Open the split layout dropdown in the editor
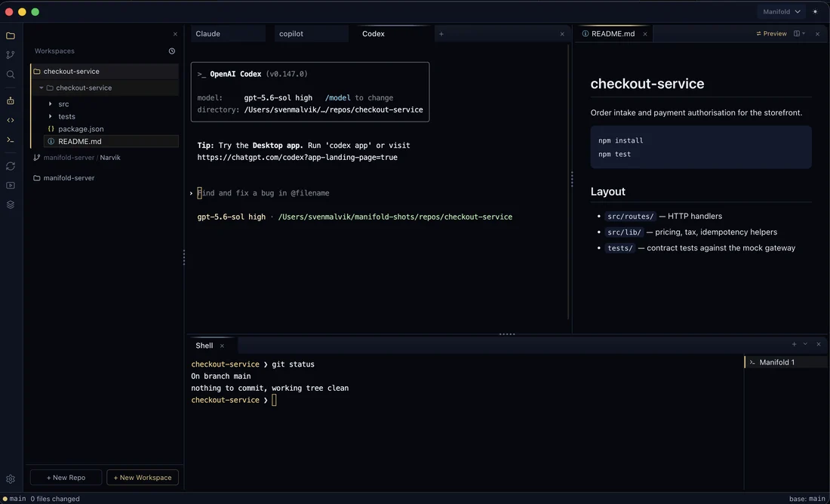Screen dimensions: 830x504 tap(799, 34)
